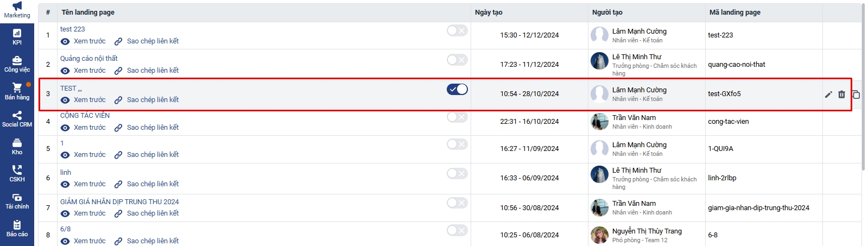Go to Bán hàng cart icon
Viewport: 868px width, 246px height.
[x=17, y=91]
